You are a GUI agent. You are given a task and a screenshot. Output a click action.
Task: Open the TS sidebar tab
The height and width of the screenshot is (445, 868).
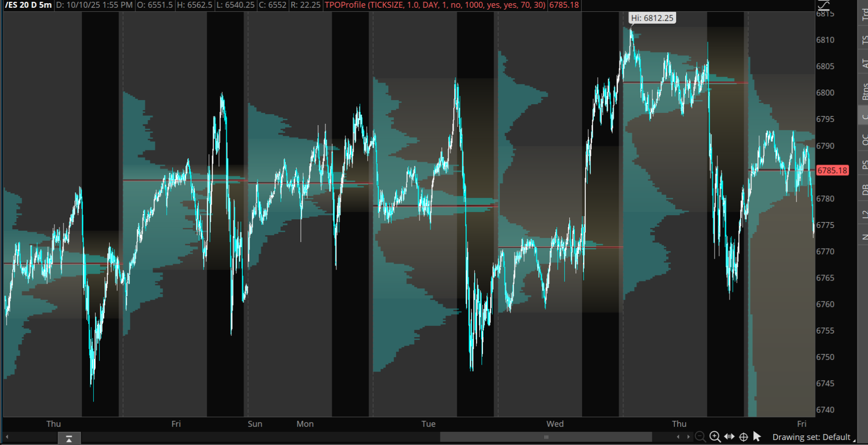point(863,40)
